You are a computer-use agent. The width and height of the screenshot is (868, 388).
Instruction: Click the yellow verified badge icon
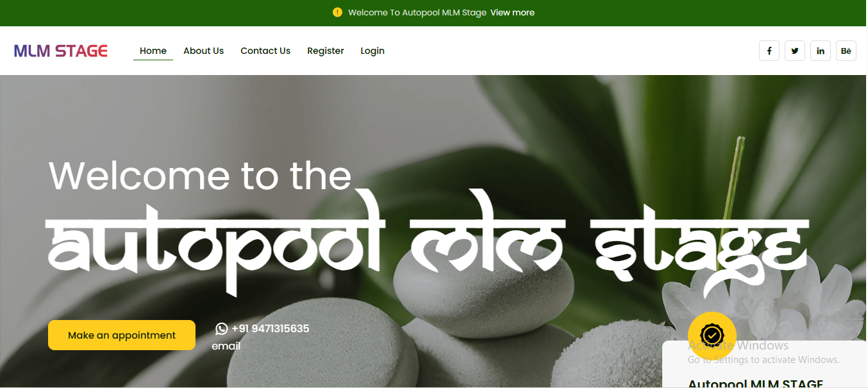(x=712, y=335)
